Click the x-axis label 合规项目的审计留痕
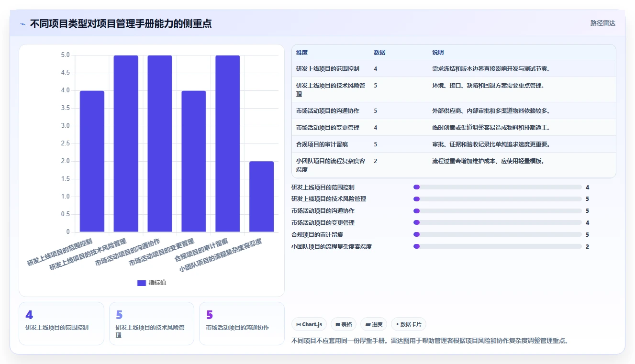 tap(201, 249)
